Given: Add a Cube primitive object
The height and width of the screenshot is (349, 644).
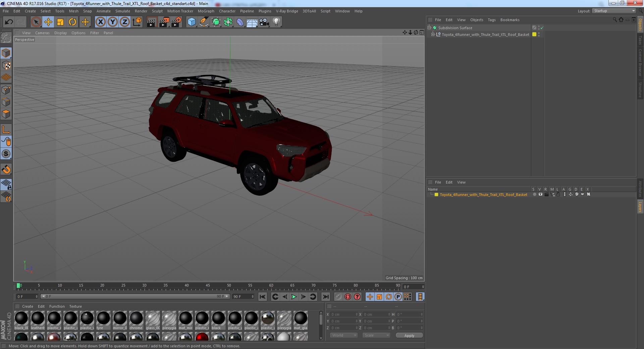Looking at the screenshot, I should 192,22.
